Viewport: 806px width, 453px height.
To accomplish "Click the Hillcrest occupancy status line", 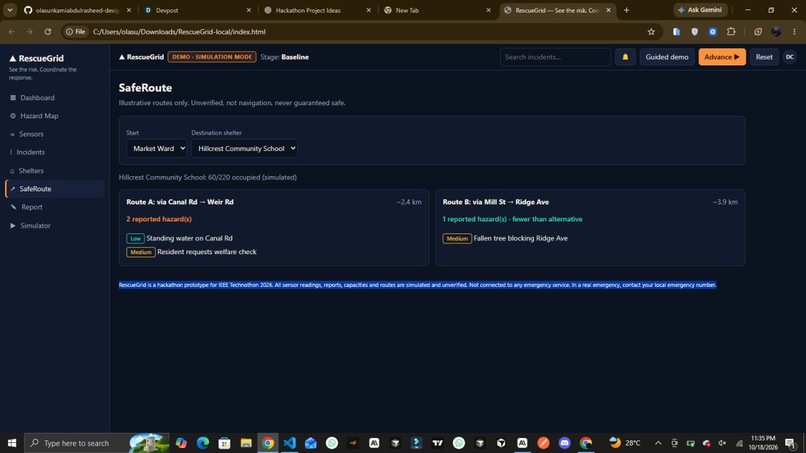I will click(208, 177).
